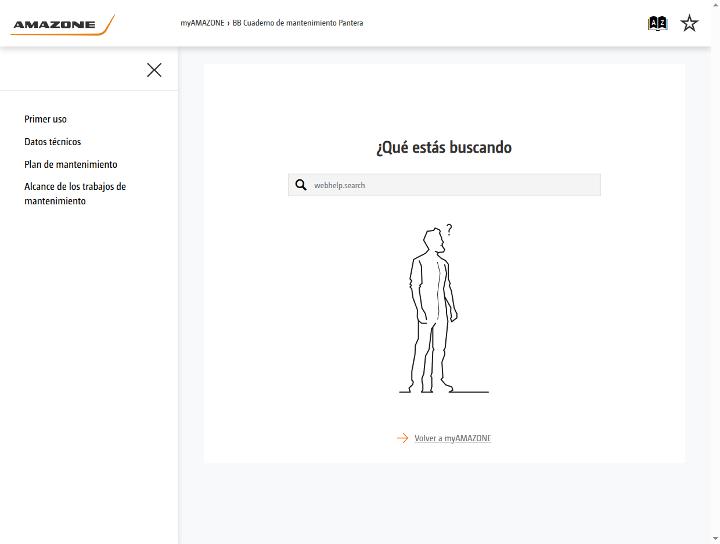The height and width of the screenshot is (544, 720).
Task: Click the breadcrumb separator chevron
Action: click(228, 23)
